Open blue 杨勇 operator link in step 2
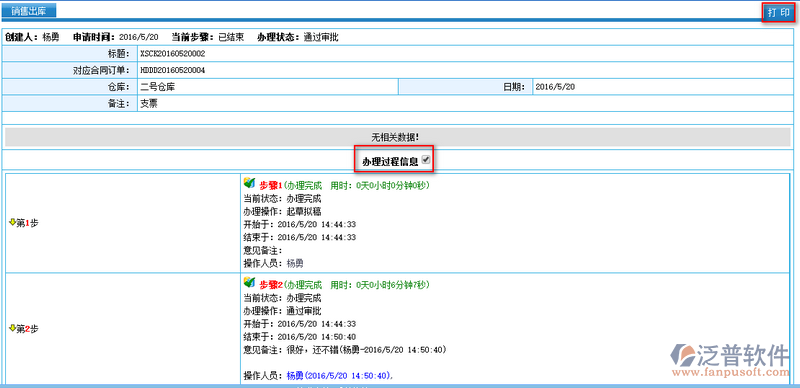The image size is (800, 388). pyautogui.click(x=295, y=376)
